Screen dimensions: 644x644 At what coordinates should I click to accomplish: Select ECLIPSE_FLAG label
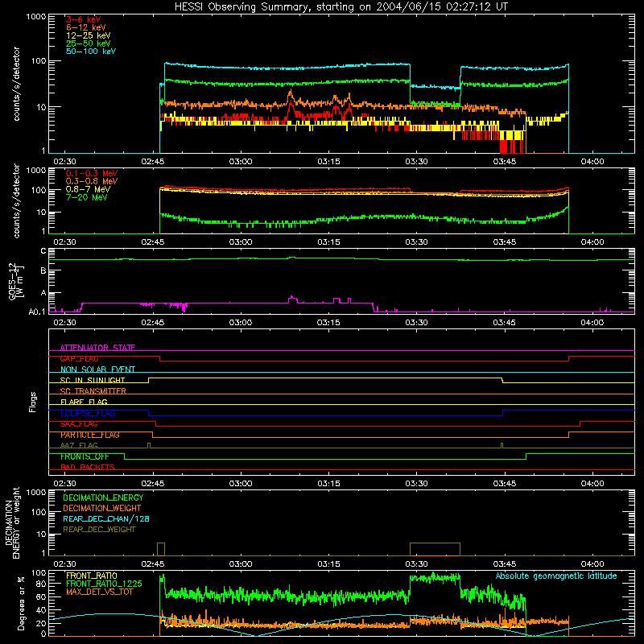[88, 413]
